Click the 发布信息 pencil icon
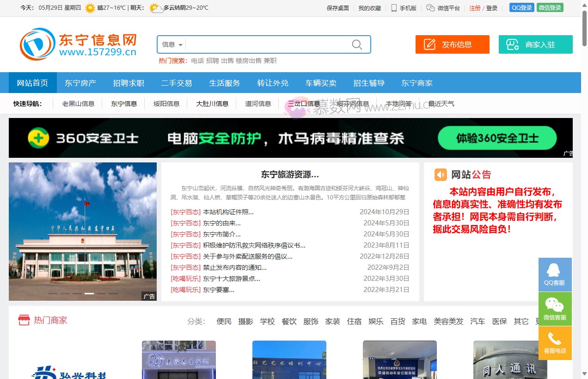The height and width of the screenshot is (379, 588). click(430, 44)
